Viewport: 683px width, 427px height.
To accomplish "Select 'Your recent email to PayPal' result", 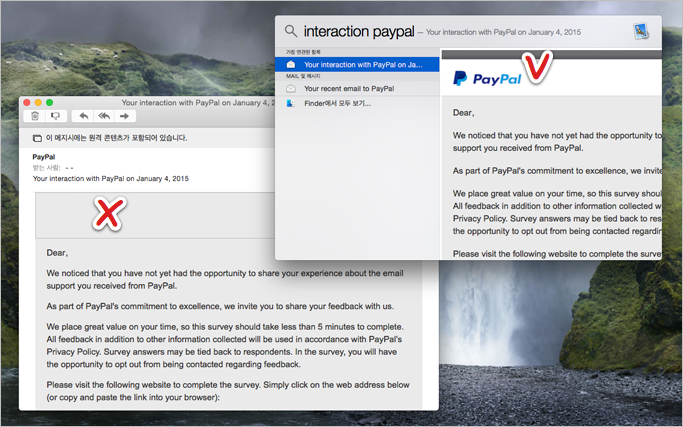I will pos(357,89).
